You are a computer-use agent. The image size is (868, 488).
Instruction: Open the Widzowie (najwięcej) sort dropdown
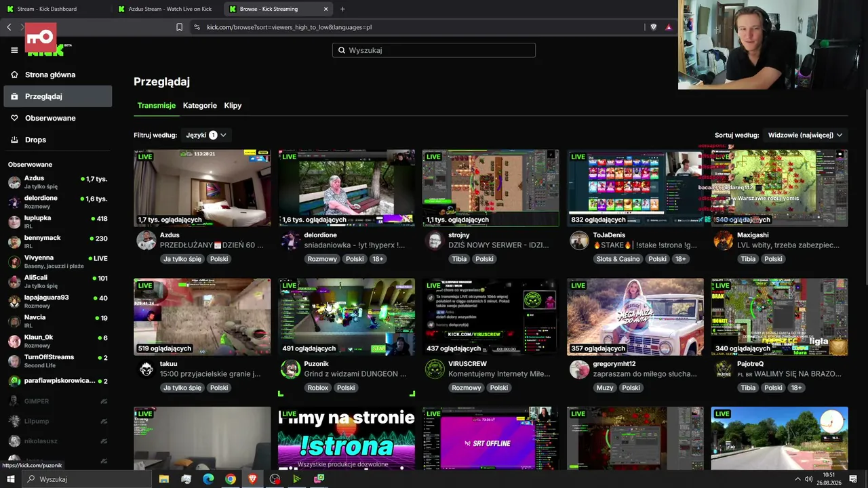pyautogui.click(x=805, y=135)
